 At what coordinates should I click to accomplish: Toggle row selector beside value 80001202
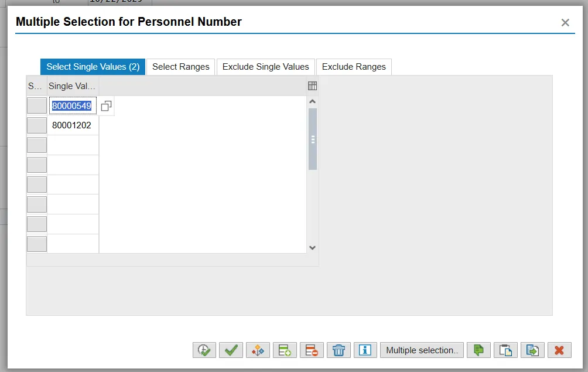click(37, 125)
